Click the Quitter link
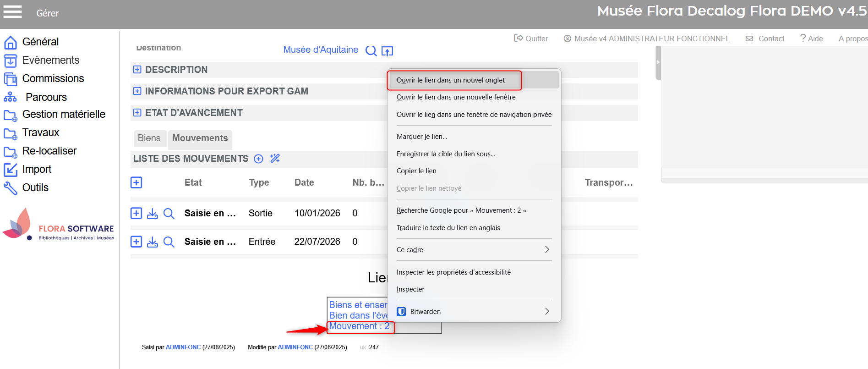Image resolution: width=868 pixels, height=369 pixels. coord(531,39)
